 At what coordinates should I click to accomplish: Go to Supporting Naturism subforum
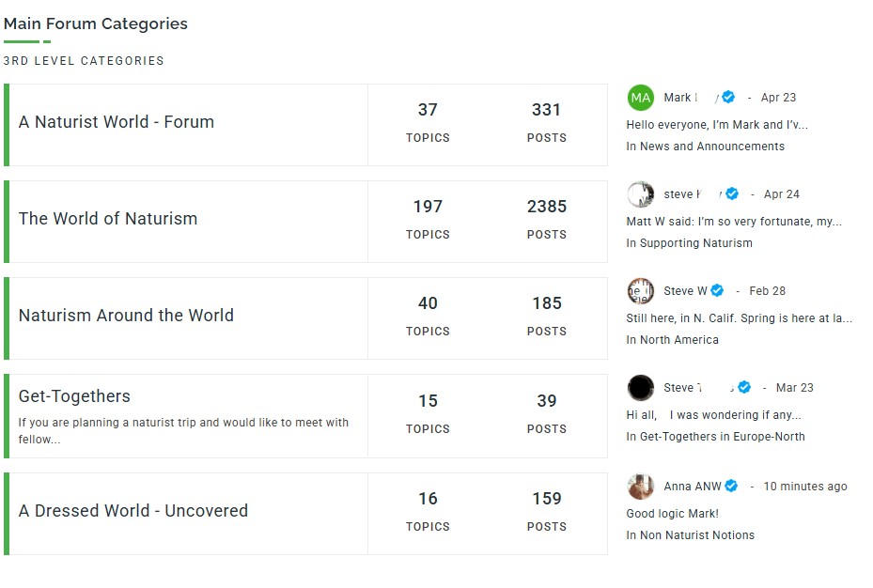696,243
